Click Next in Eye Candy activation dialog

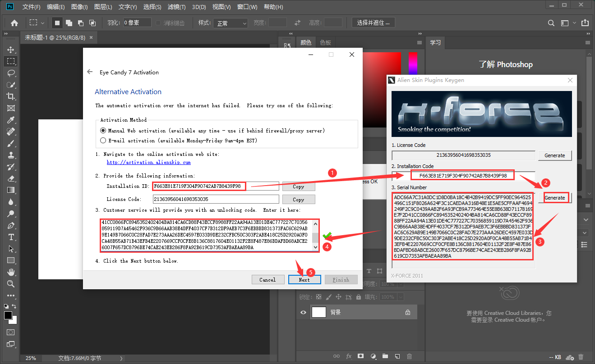pyautogui.click(x=304, y=280)
